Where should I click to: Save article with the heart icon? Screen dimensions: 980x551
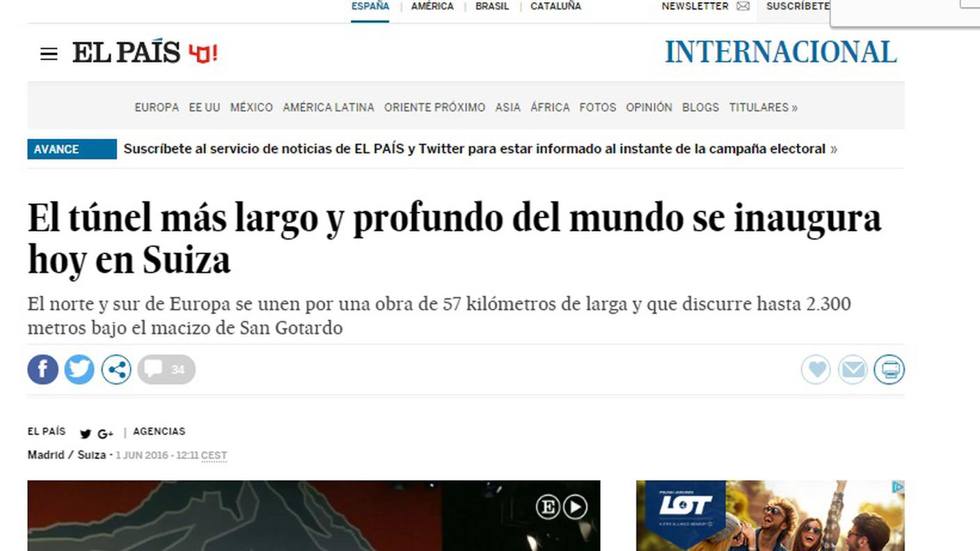[816, 369]
